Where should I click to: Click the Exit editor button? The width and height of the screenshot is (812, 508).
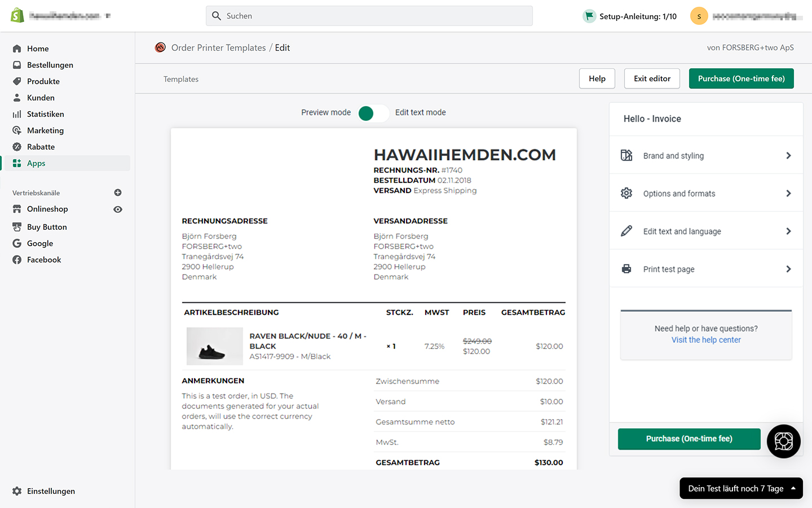652,78
